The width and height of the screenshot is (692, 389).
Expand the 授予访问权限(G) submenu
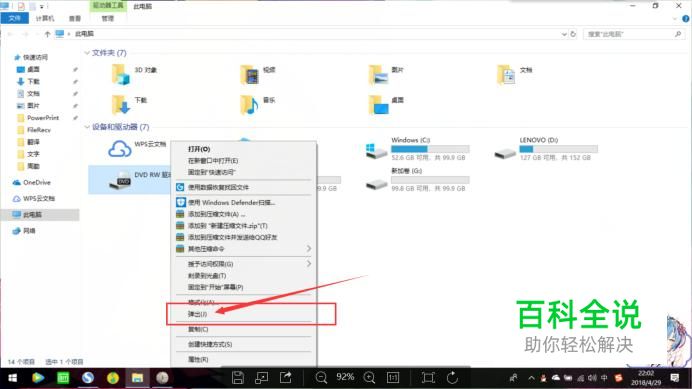(309, 264)
